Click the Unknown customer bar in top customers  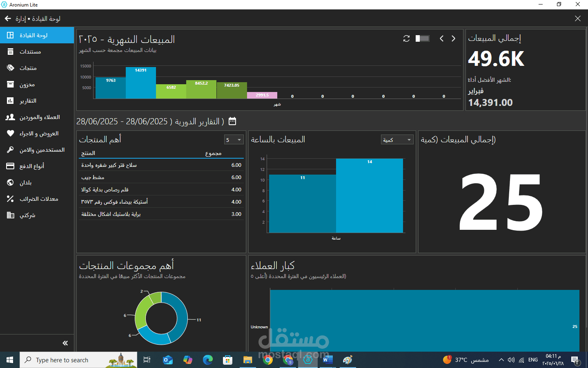click(425, 321)
